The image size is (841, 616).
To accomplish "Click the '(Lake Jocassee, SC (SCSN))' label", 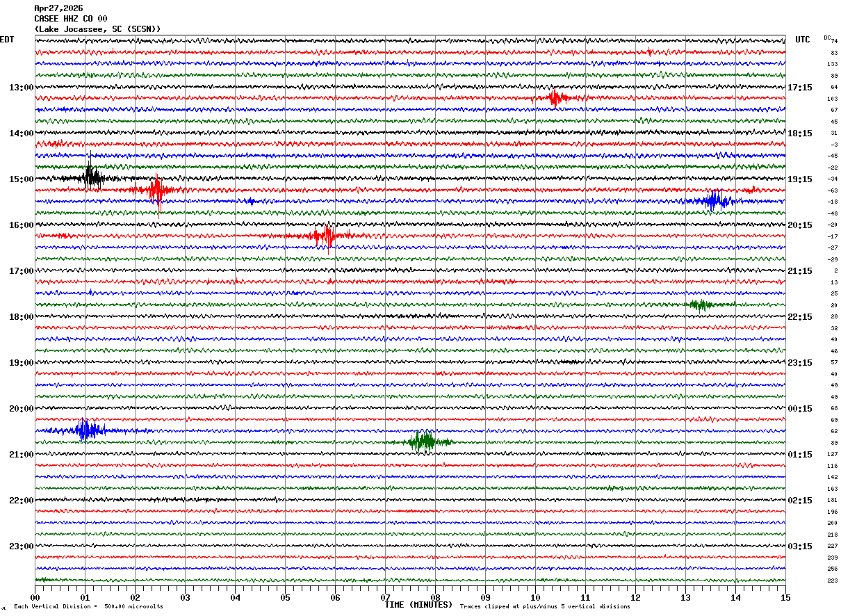I will [x=97, y=29].
